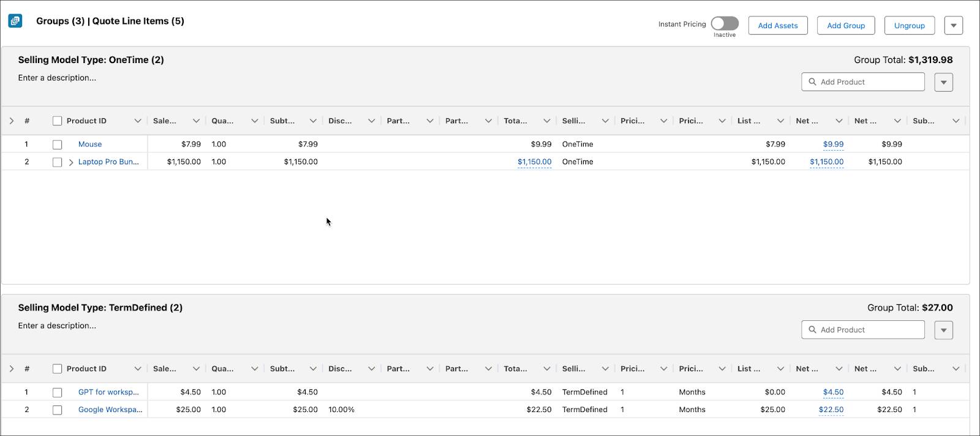Open Disc... column menu chevron in TermDefined table
The width and height of the screenshot is (980, 436).
tap(371, 369)
